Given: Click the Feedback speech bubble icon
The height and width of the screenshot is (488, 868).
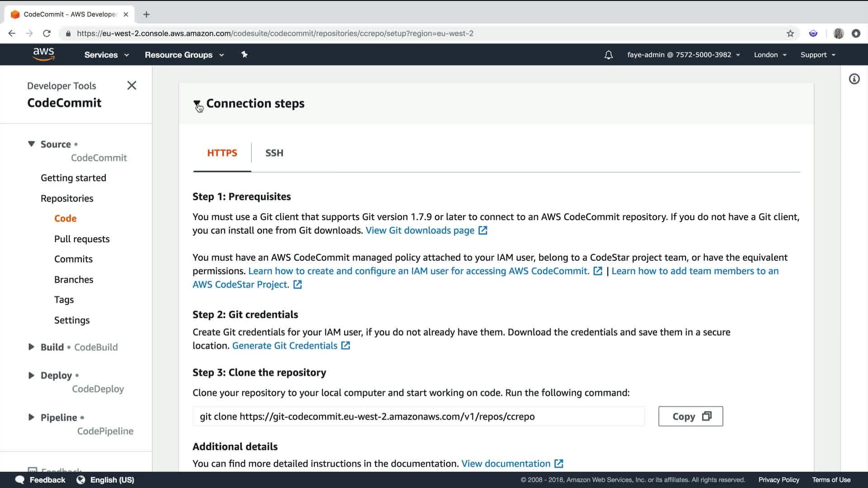Looking at the screenshot, I should pyautogui.click(x=19, y=480).
